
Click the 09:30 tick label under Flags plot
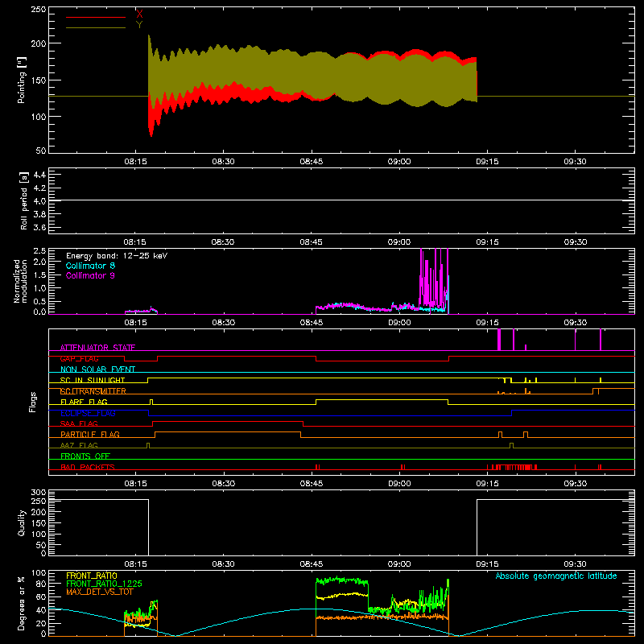575,484
